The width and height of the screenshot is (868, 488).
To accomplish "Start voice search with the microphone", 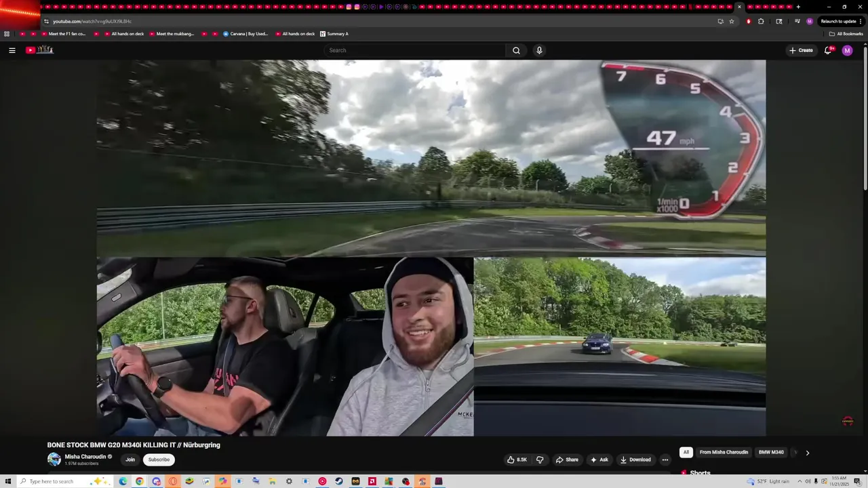I will coord(539,50).
